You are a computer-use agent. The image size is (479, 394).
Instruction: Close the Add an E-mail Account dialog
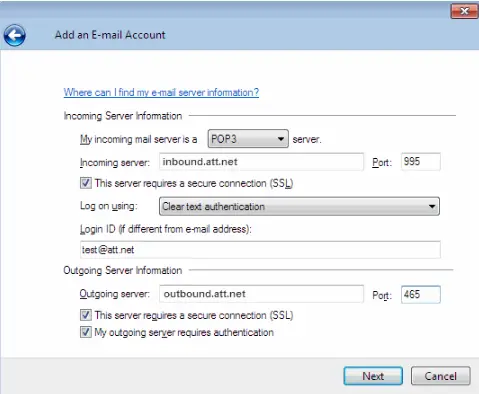coord(464,11)
